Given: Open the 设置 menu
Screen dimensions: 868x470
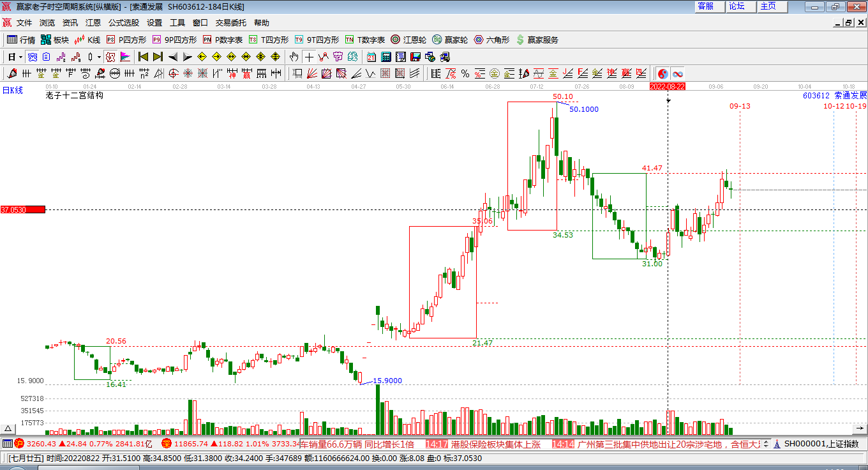Looking at the screenshot, I should [x=154, y=23].
